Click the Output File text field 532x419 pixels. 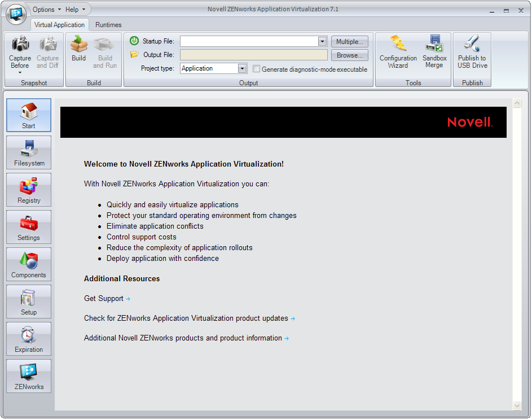pyautogui.click(x=254, y=55)
